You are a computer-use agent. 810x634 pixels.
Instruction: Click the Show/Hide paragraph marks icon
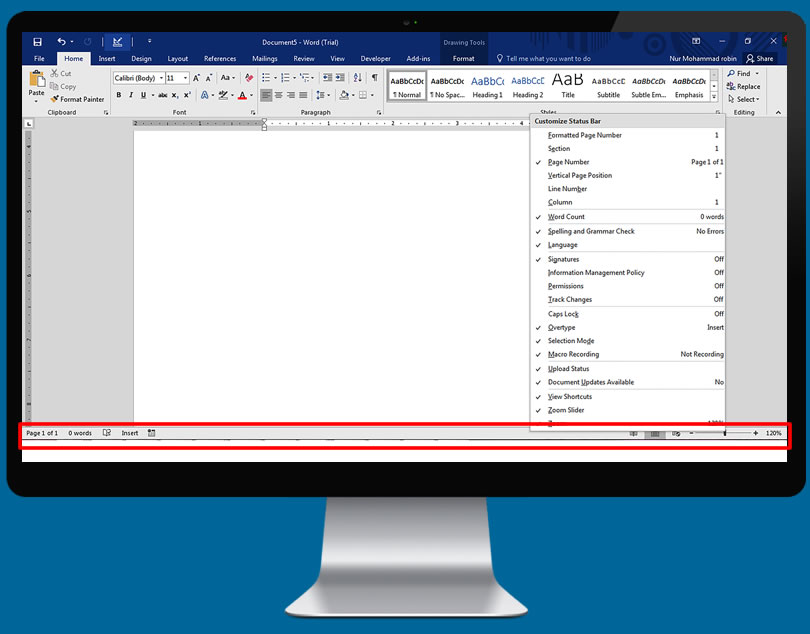click(375, 78)
